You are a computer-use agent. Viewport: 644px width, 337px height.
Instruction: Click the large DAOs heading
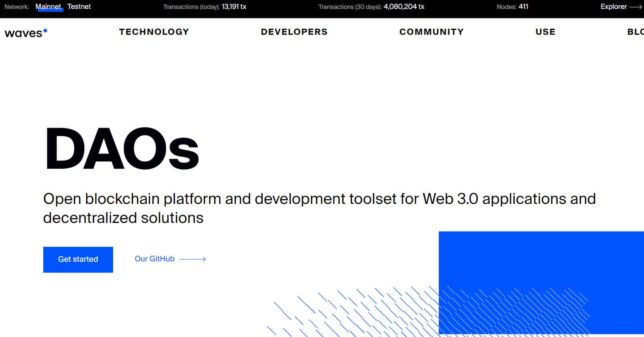(x=122, y=148)
